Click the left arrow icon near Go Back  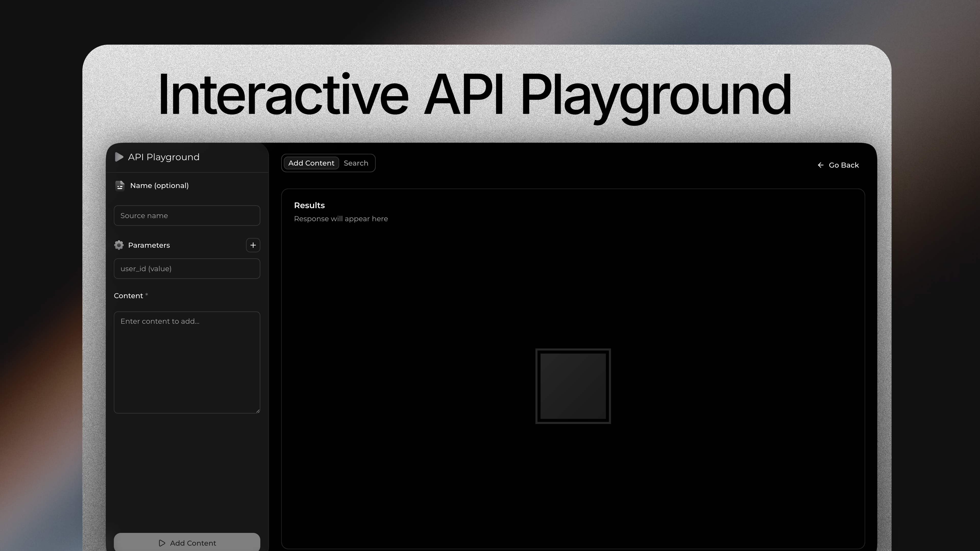pyautogui.click(x=820, y=165)
